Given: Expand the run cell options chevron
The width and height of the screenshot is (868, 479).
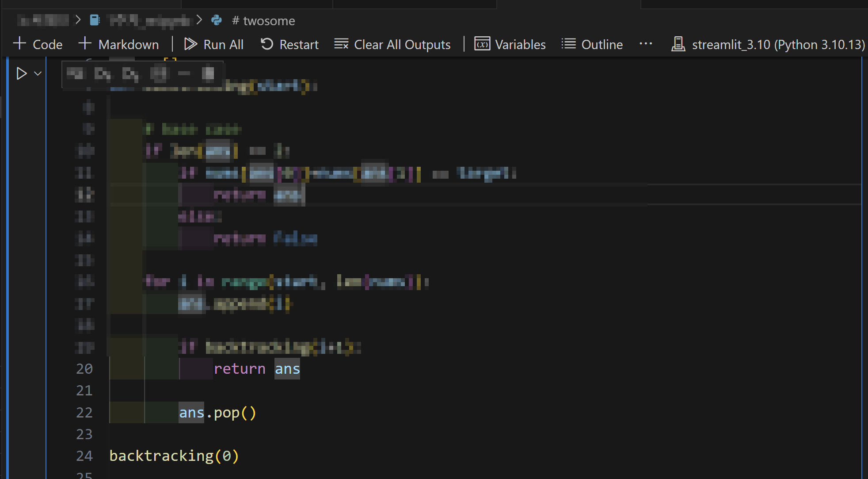Looking at the screenshot, I should coord(38,73).
